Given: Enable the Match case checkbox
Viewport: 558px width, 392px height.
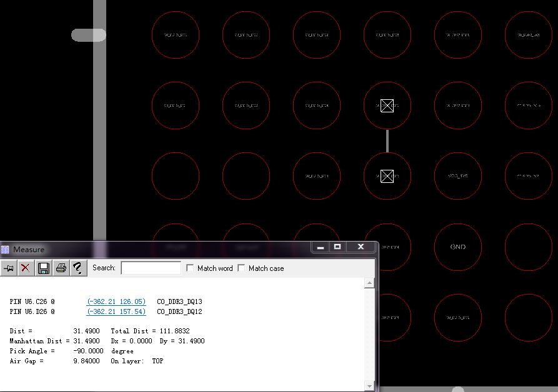Looking at the screenshot, I should click(x=241, y=268).
